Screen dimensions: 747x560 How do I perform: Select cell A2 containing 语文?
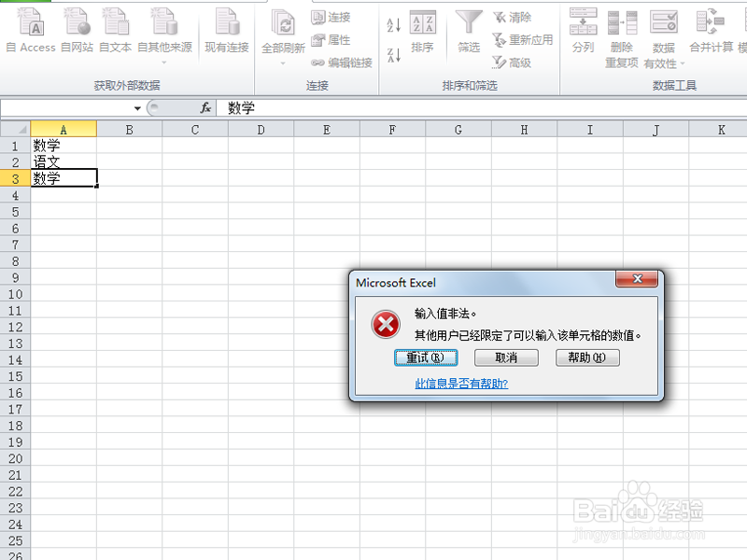click(63, 161)
